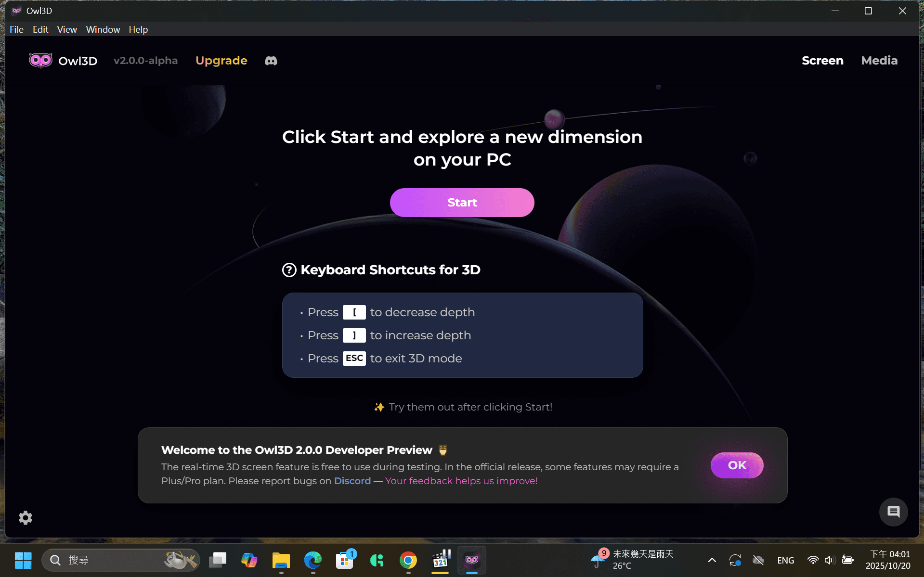Viewport: 924px width, 577px height.
Task: Click the Owl3D owl logo
Action: [x=40, y=61]
